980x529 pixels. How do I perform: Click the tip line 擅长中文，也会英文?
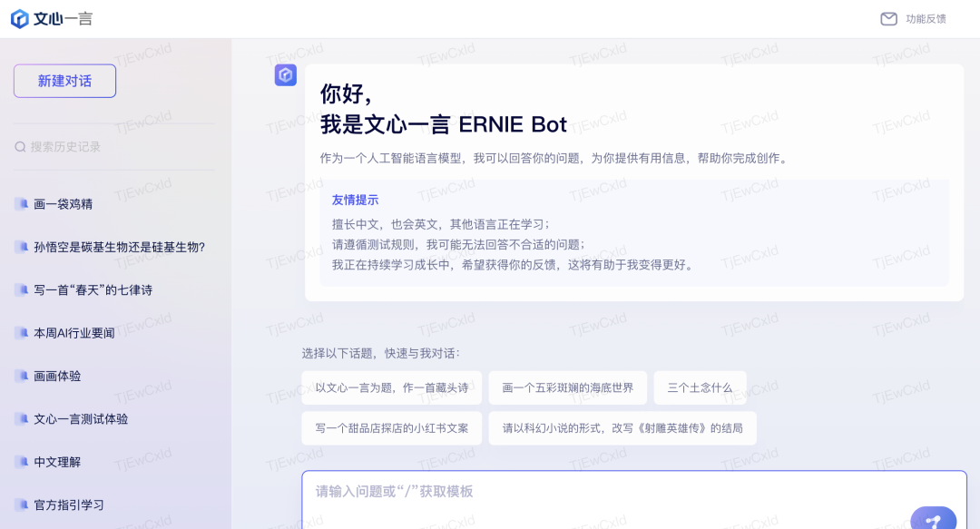click(441, 224)
